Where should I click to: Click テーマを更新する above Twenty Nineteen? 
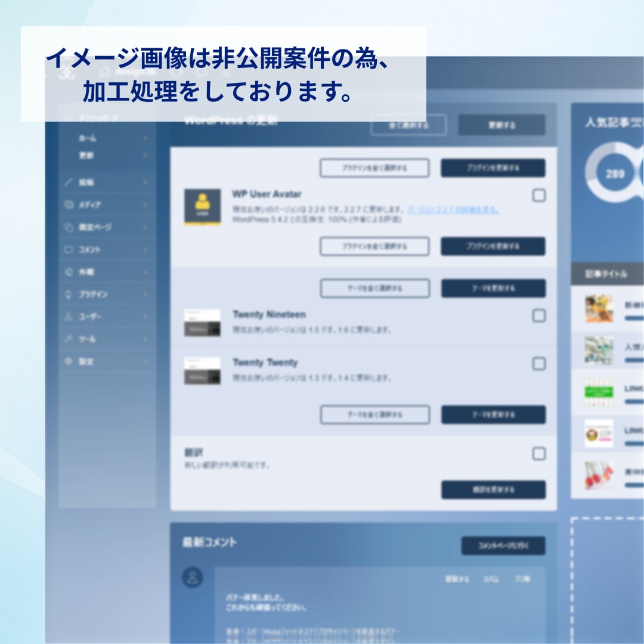(493, 289)
